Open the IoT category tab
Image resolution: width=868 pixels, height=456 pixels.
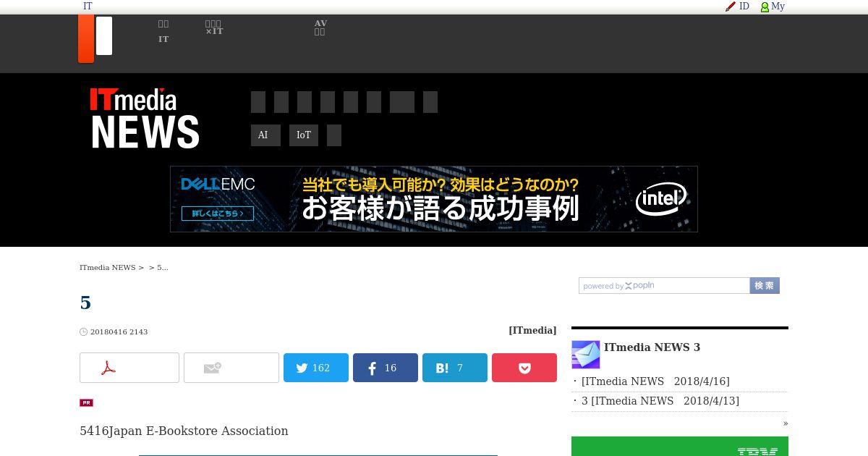tap(304, 135)
